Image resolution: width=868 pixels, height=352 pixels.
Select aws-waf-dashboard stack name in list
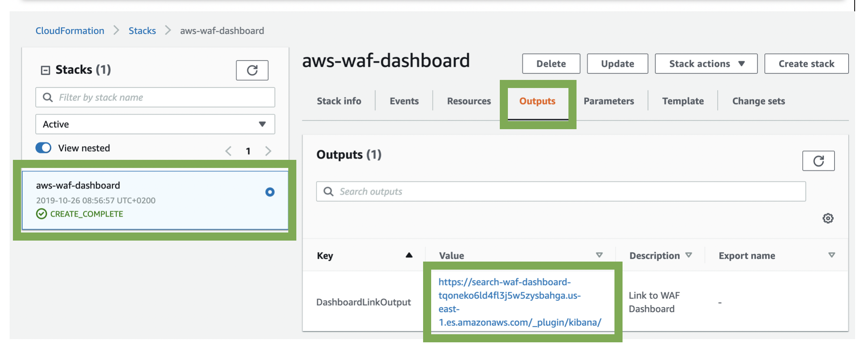coord(78,185)
